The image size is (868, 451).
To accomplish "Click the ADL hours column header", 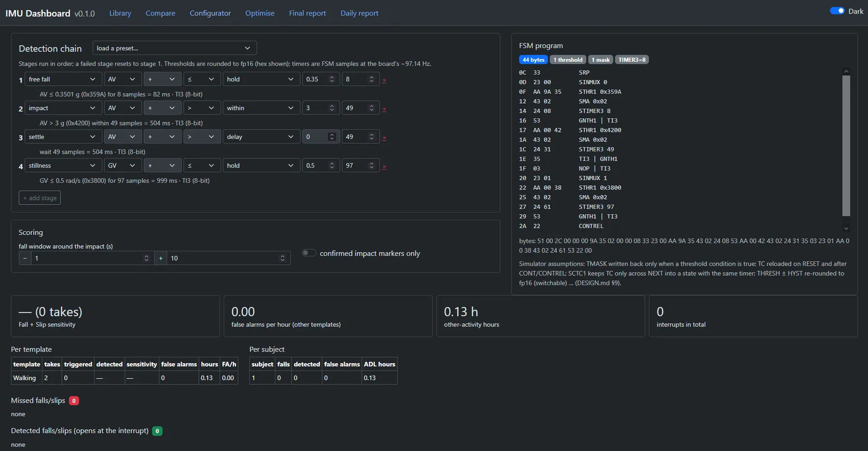I will click(x=380, y=364).
